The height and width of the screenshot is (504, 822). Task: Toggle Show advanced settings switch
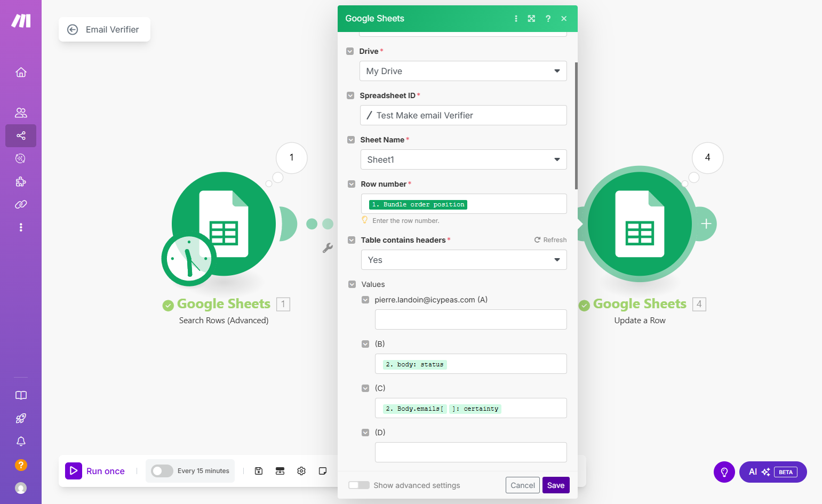click(359, 485)
